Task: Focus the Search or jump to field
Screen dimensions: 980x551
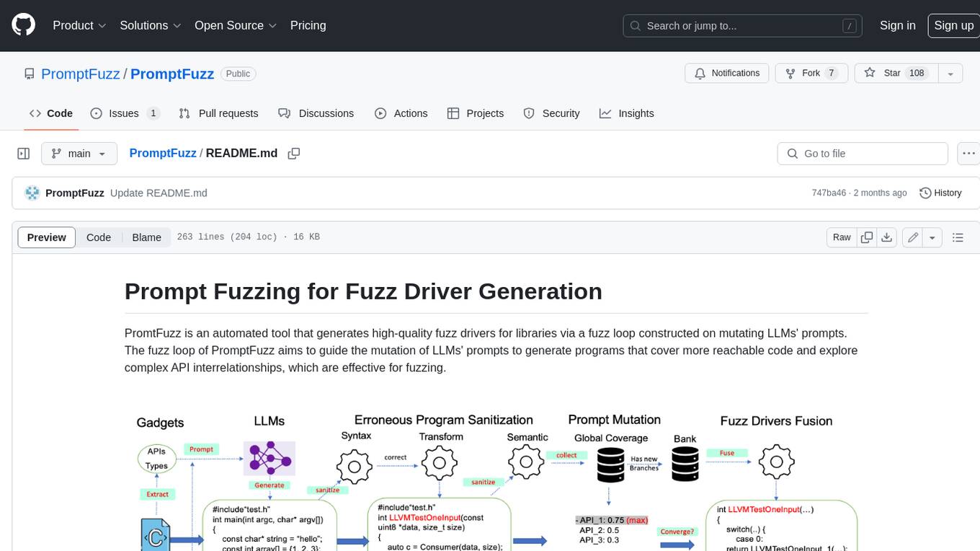Action: (x=743, y=25)
